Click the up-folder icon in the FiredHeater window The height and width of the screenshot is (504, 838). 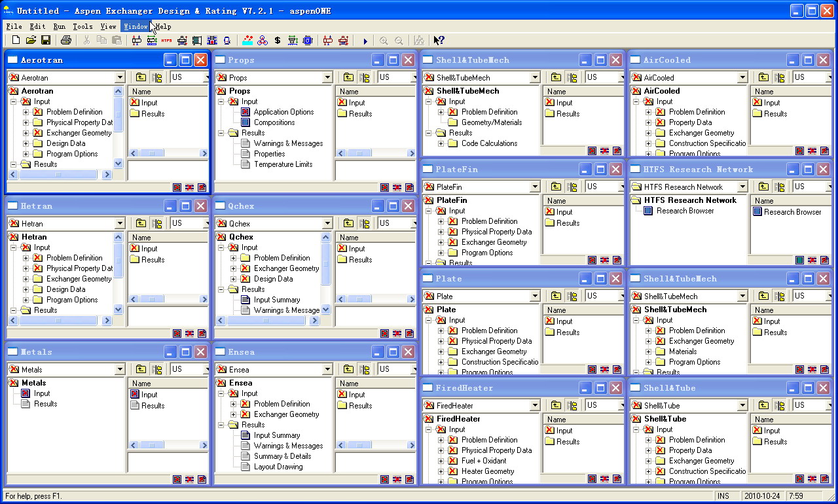tap(556, 405)
